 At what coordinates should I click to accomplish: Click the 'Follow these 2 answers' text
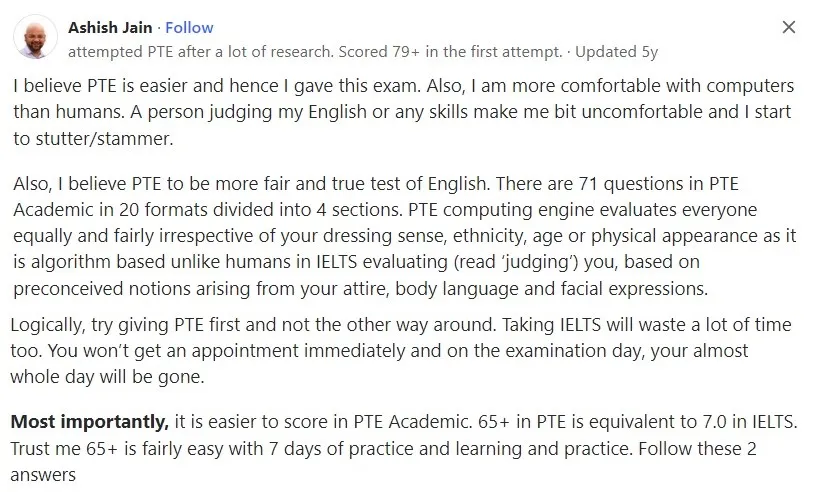pos(383,462)
